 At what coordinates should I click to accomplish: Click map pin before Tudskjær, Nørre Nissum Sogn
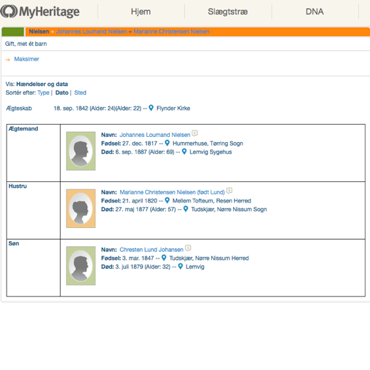tap(186, 209)
